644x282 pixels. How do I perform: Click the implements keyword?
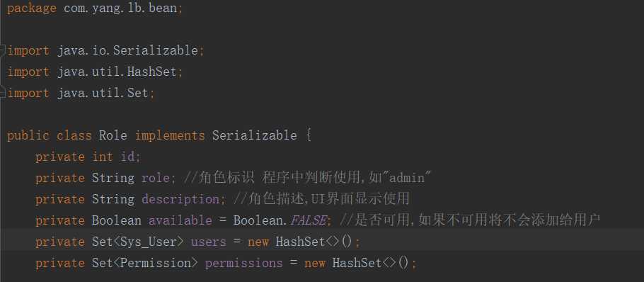pos(170,135)
